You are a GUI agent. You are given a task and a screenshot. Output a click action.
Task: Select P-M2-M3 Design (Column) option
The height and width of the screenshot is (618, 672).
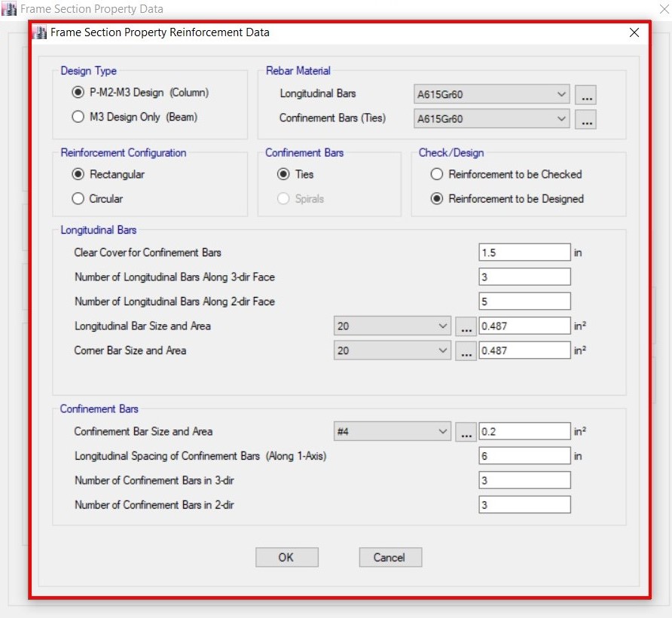pos(78,93)
